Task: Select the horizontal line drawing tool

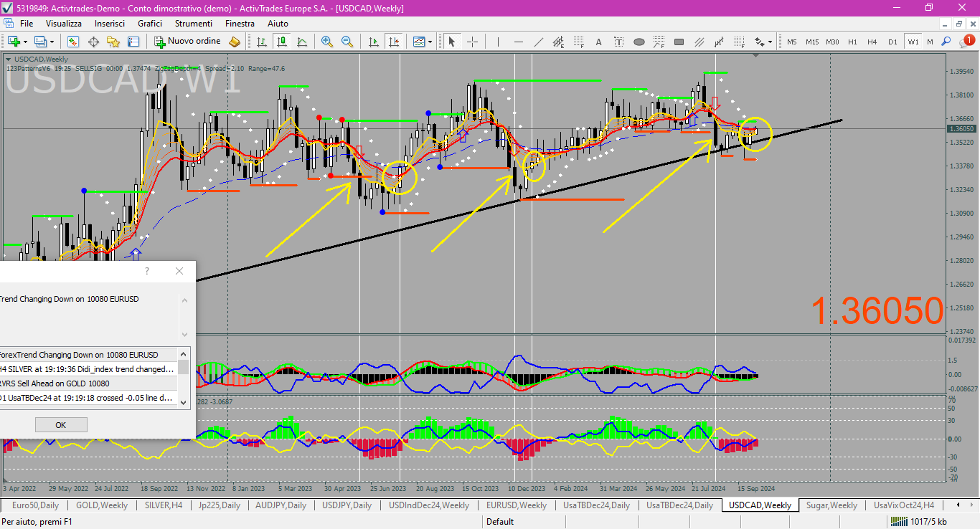Action: click(x=518, y=42)
